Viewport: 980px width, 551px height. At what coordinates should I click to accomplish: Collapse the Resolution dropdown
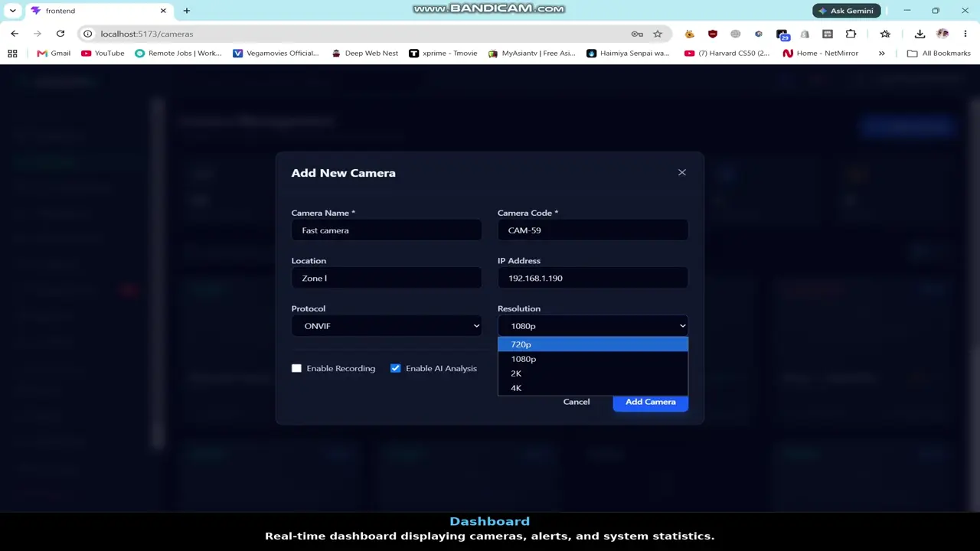coord(593,326)
